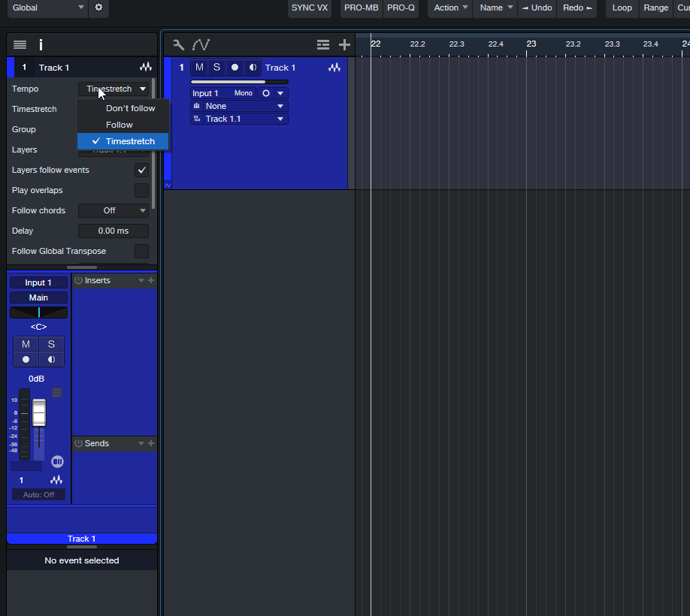Open the gear settings icon beside Global
Image resolution: width=690 pixels, height=616 pixels.
click(98, 8)
